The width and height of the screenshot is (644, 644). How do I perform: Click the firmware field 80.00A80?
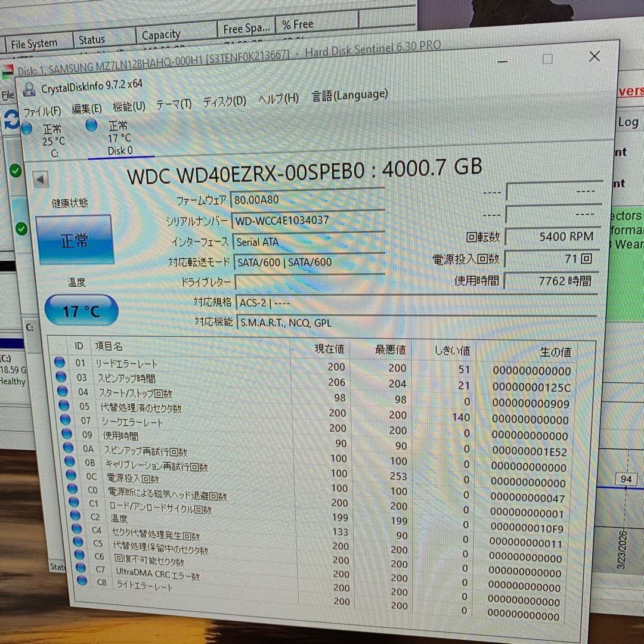click(x=308, y=199)
